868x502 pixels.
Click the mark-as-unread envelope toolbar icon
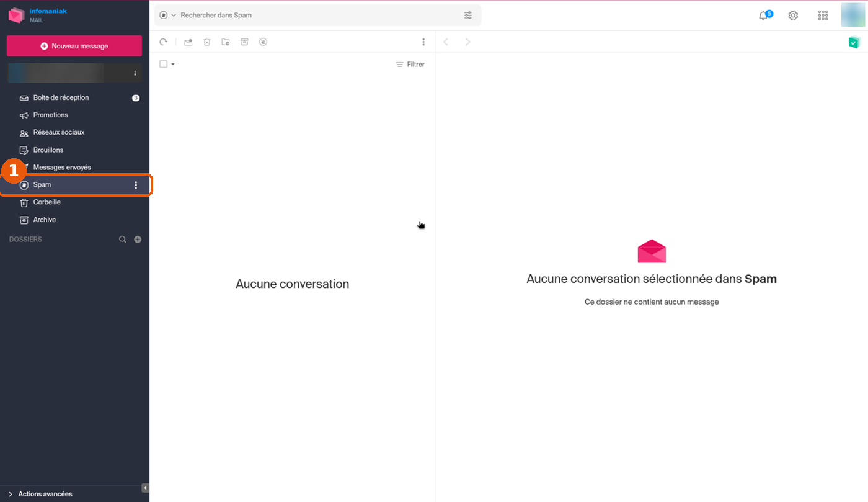tap(188, 42)
